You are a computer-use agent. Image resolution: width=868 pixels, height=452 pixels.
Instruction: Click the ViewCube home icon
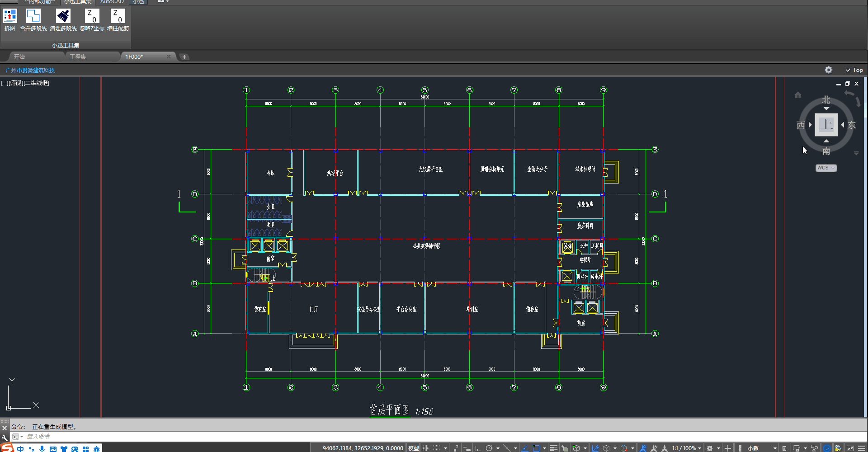798,95
